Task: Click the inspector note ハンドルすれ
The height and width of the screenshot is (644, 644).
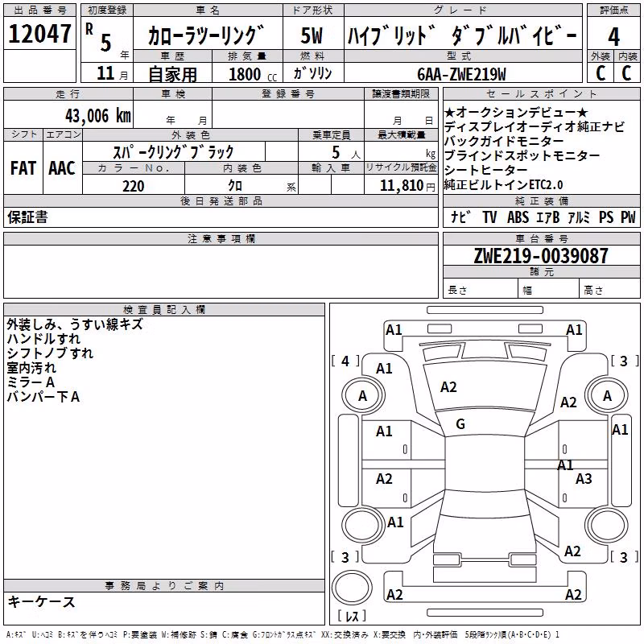Action: click(43, 339)
